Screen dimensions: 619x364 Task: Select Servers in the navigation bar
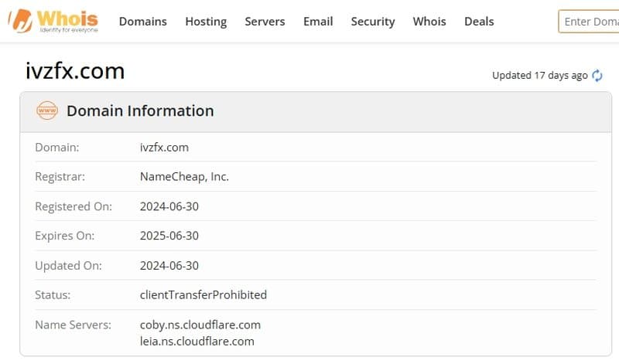265,22
